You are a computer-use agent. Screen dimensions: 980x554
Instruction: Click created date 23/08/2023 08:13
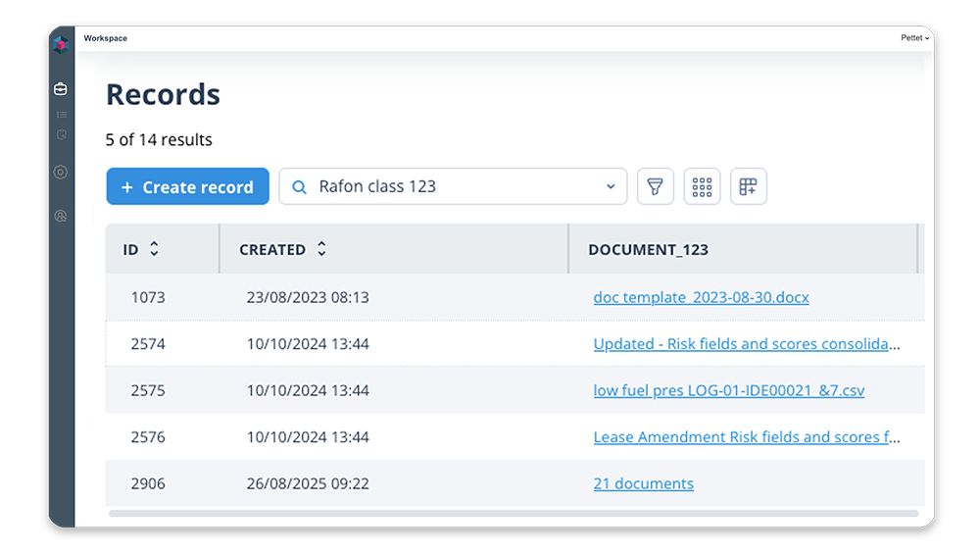point(308,297)
